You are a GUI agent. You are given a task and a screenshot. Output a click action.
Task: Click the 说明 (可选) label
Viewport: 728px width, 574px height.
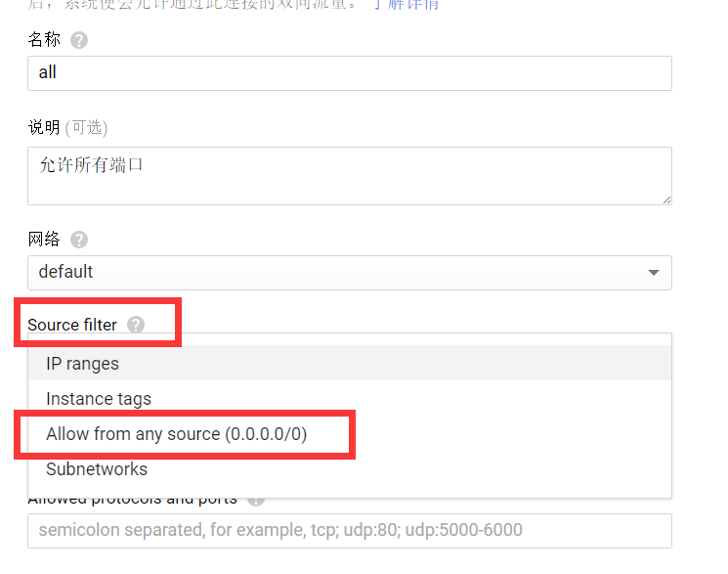[67, 127]
